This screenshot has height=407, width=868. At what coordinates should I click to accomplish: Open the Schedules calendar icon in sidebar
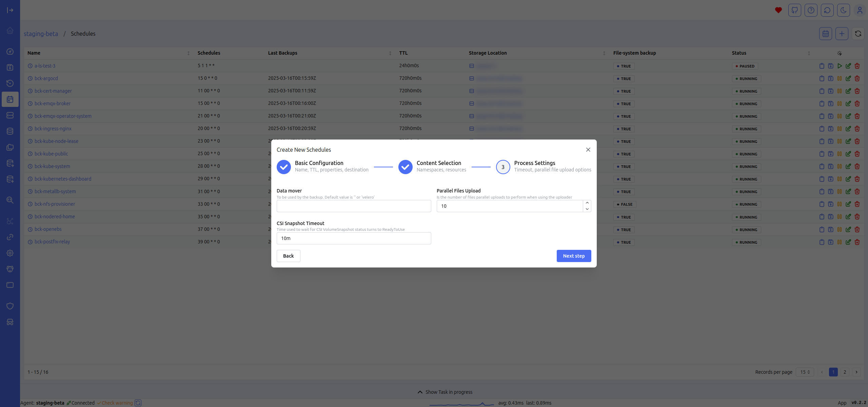10,99
